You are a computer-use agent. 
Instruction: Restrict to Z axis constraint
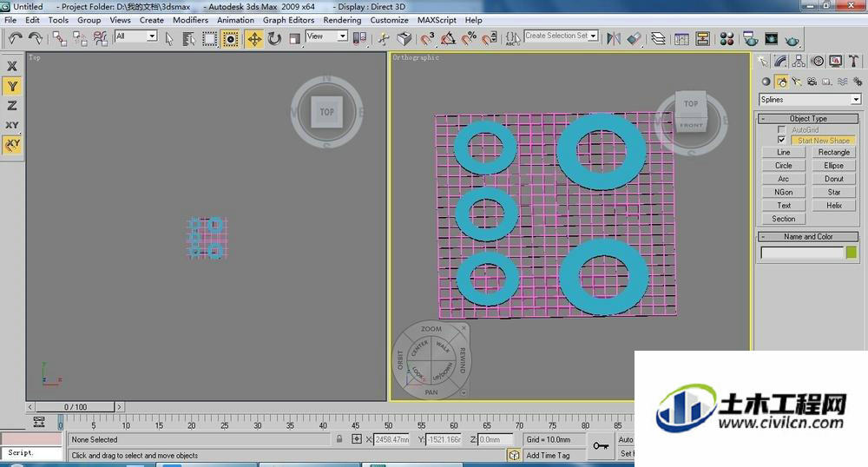[12, 105]
